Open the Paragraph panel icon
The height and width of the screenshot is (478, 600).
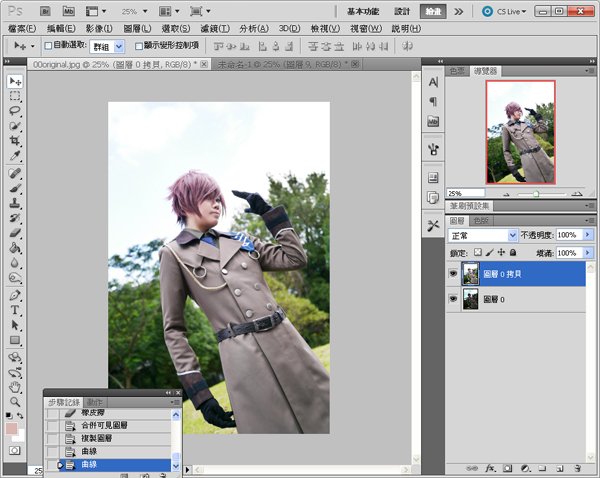[x=433, y=101]
